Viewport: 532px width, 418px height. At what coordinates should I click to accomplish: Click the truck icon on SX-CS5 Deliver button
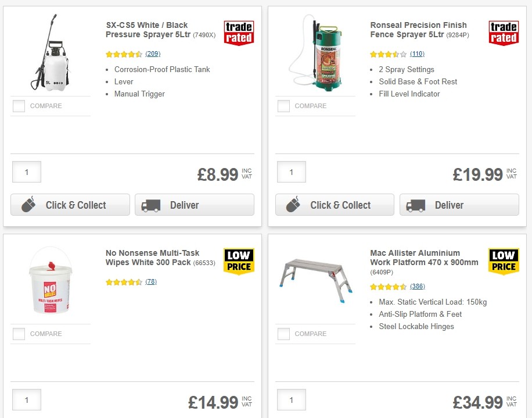pos(150,205)
